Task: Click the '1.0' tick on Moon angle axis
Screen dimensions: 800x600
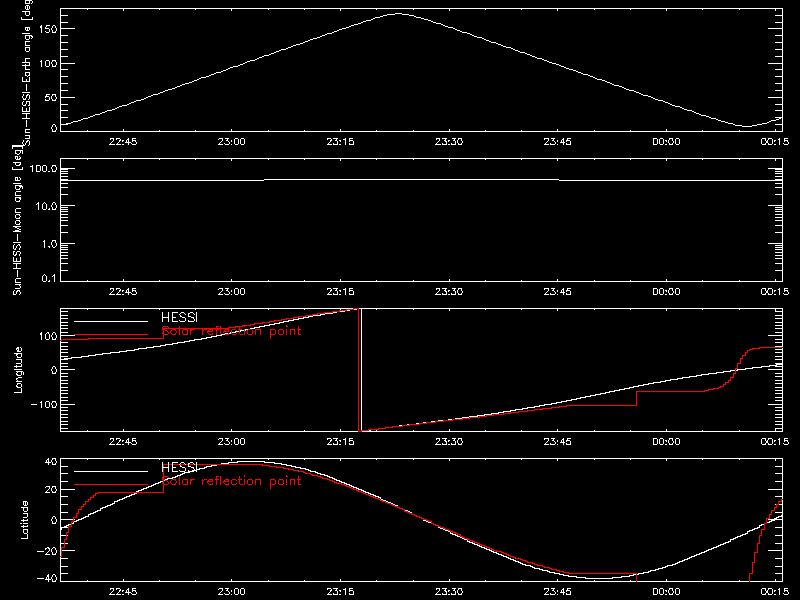Action: point(49,244)
